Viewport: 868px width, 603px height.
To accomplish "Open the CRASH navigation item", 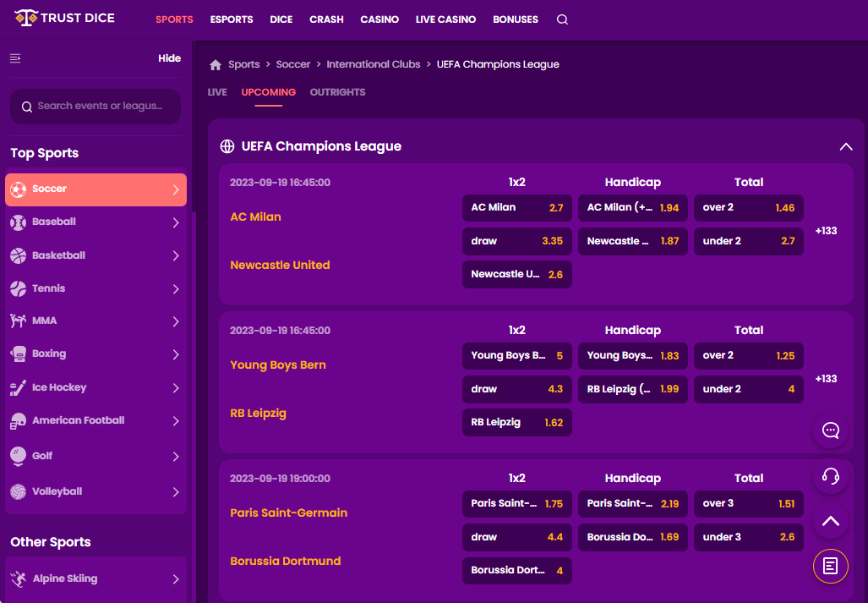I will 326,19.
